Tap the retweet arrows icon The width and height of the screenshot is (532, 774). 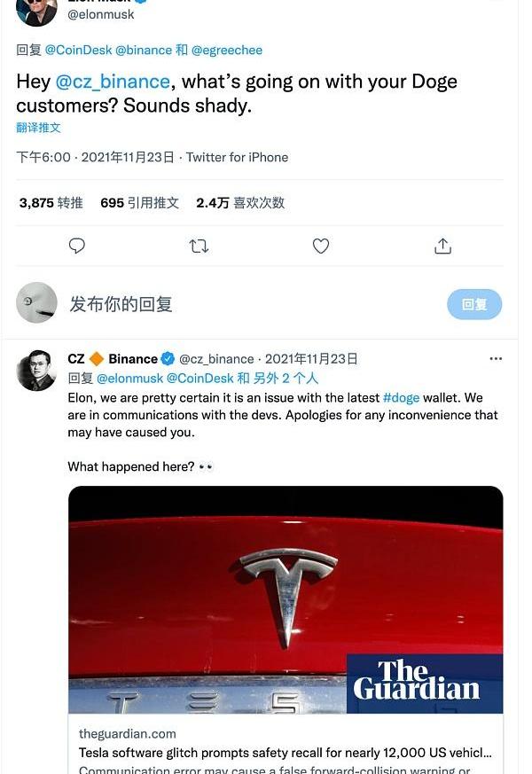click(199, 246)
